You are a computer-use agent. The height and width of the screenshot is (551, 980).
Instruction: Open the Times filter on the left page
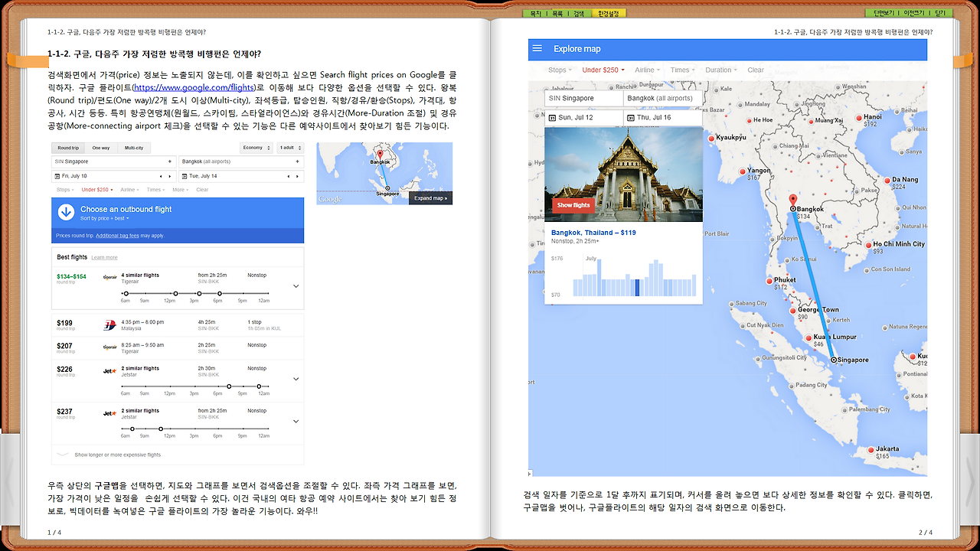[x=155, y=190]
